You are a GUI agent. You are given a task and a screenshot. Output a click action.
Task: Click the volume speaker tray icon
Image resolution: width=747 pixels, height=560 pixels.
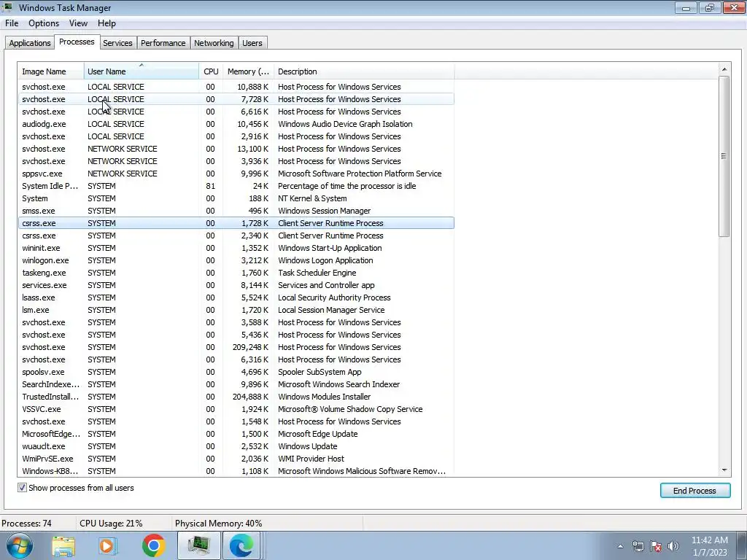[673, 546]
